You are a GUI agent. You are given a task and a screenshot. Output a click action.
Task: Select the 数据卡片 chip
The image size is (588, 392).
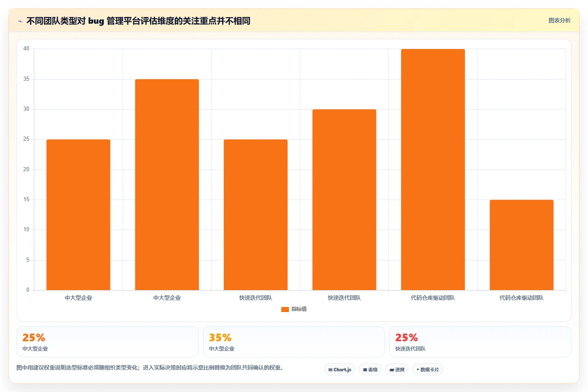[x=428, y=370]
